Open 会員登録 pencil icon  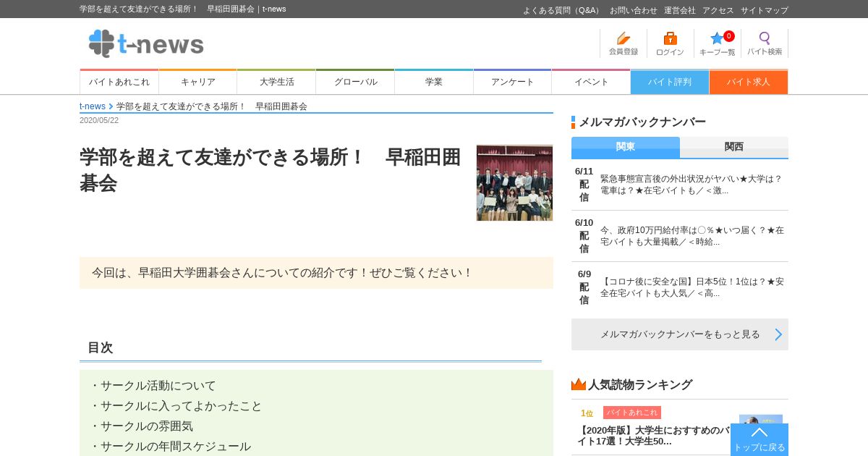pos(624,43)
